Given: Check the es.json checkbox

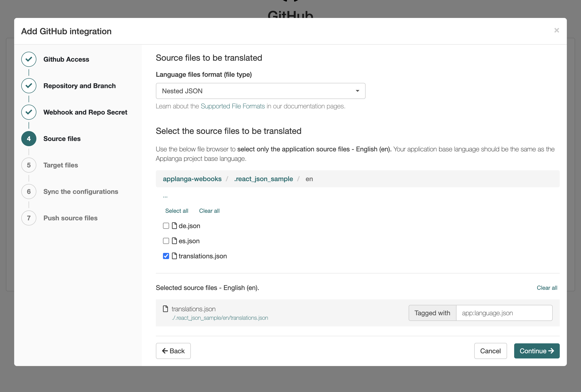Looking at the screenshot, I should [166, 241].
